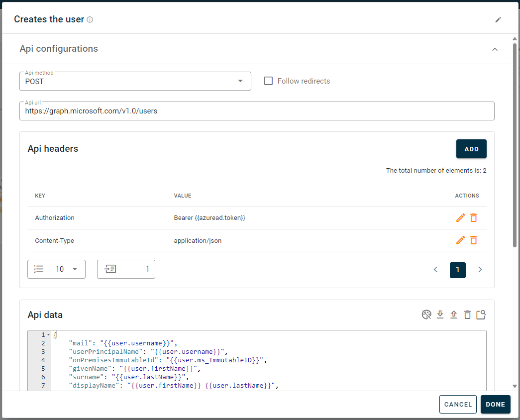520x420 pixels.
Task: Click the VALUE column header
Action: coord(183,196)
